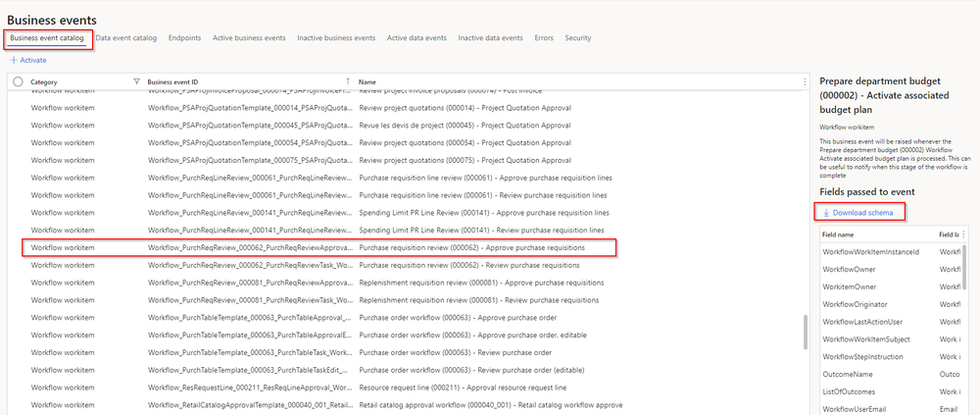Click the Name column header
The image size is (980, 415).
point(367,82)
